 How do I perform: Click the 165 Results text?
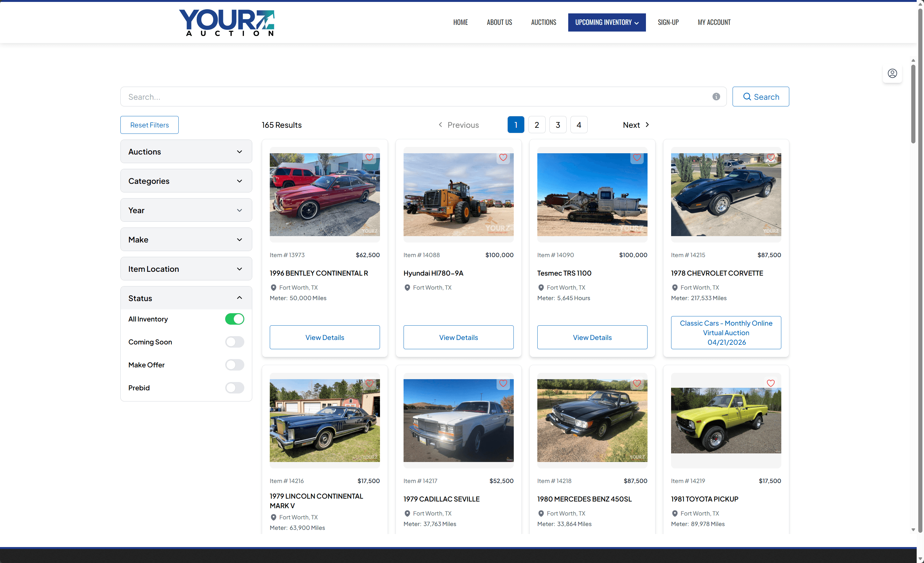click(282, 125)
